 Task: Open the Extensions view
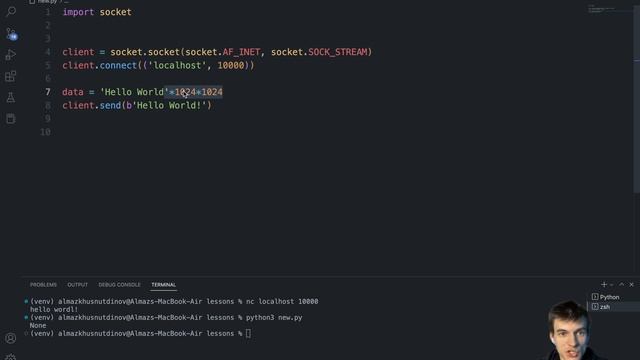coord(11,76)
